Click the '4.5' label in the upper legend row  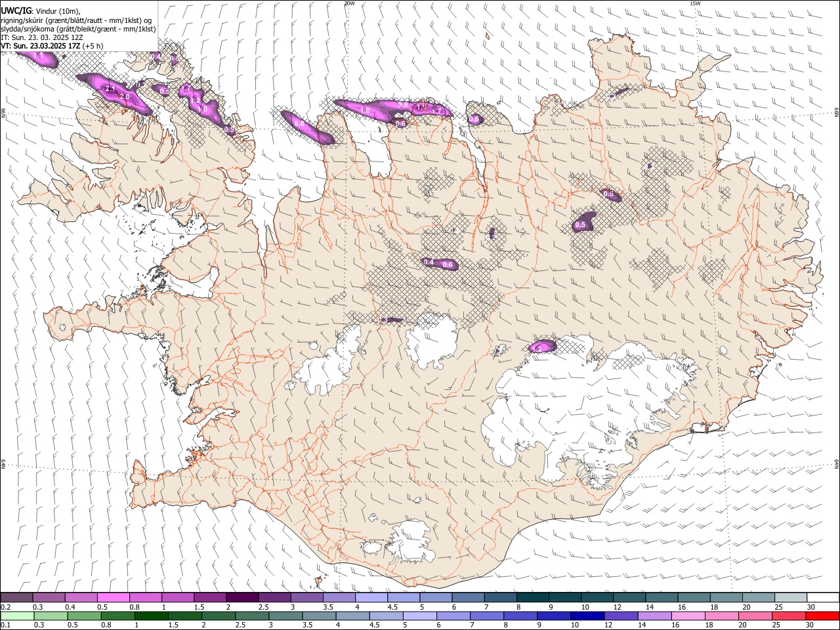coord(392,607)
